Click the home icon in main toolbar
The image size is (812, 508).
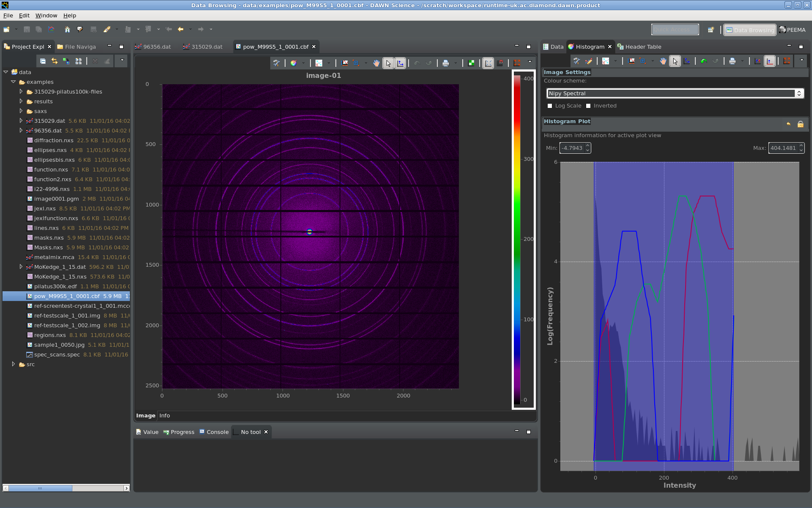point(67,29)
